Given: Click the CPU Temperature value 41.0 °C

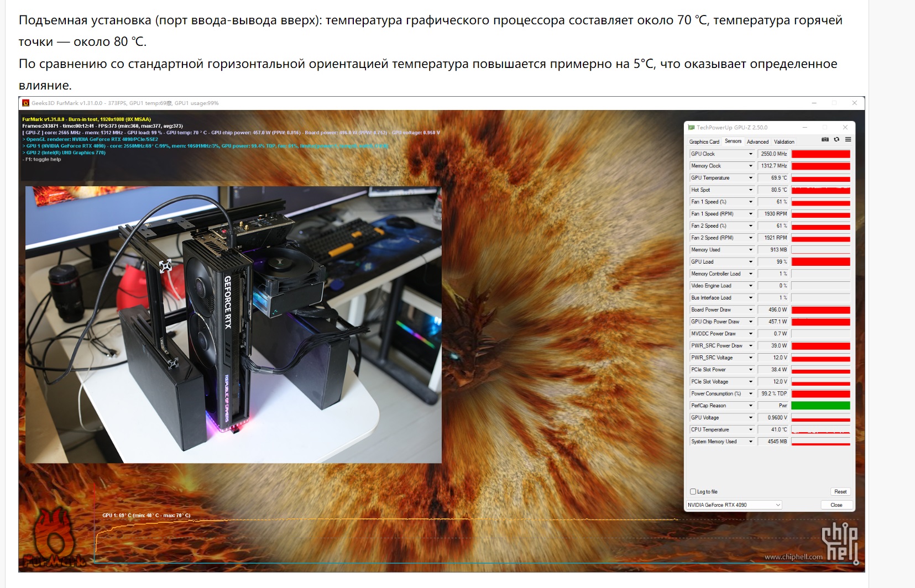Looking at the screenshot, I should pos(773,429).
